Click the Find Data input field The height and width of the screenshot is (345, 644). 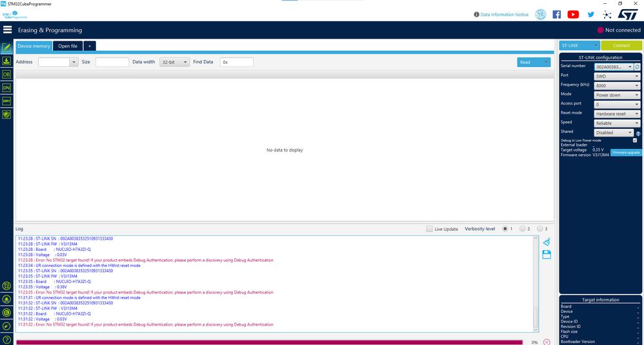237,62
